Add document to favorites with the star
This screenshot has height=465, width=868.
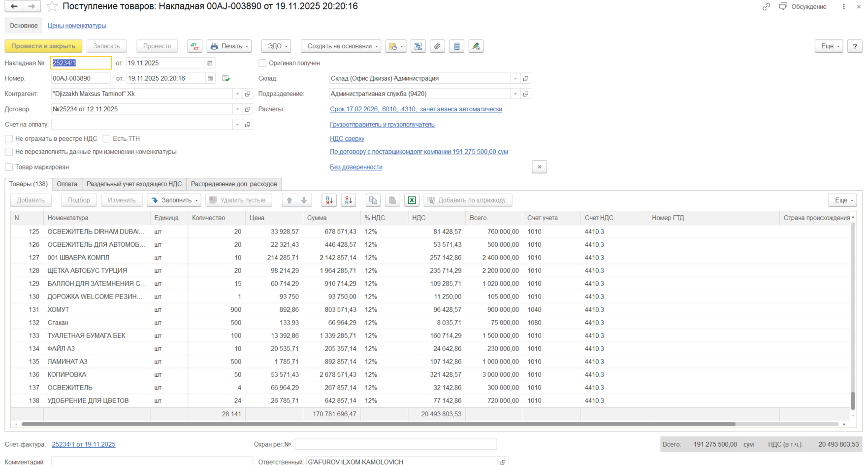(x=52, y=6)
